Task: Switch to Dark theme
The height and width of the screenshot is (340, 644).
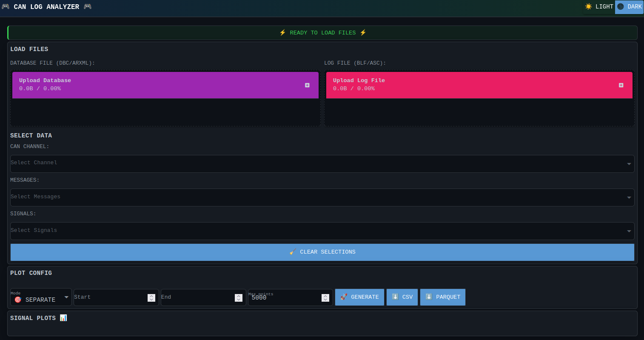Action: [x=629, y=7]
